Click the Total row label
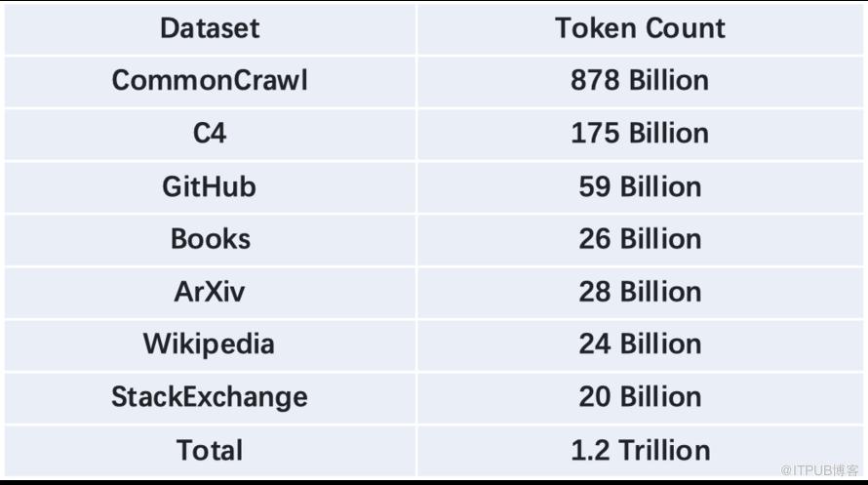The height and width of the screenshot is (485, 868). 210,450
